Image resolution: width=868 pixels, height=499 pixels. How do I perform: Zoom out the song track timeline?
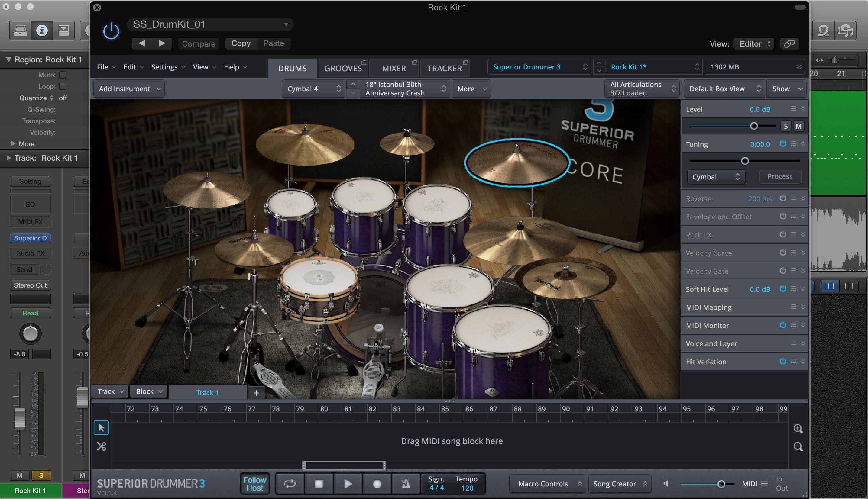(x=798, y=446)
